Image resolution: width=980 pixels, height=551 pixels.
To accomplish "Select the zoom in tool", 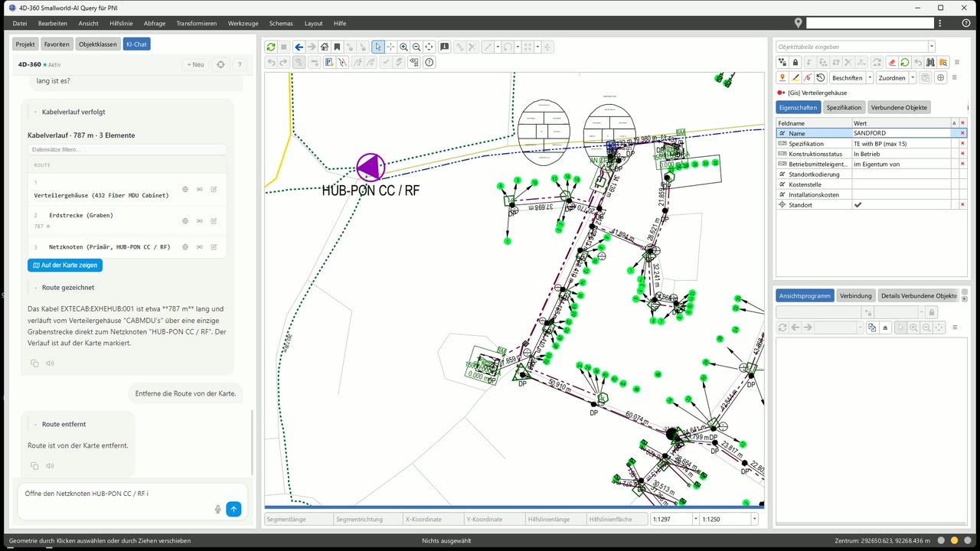I will coord(403,47).
